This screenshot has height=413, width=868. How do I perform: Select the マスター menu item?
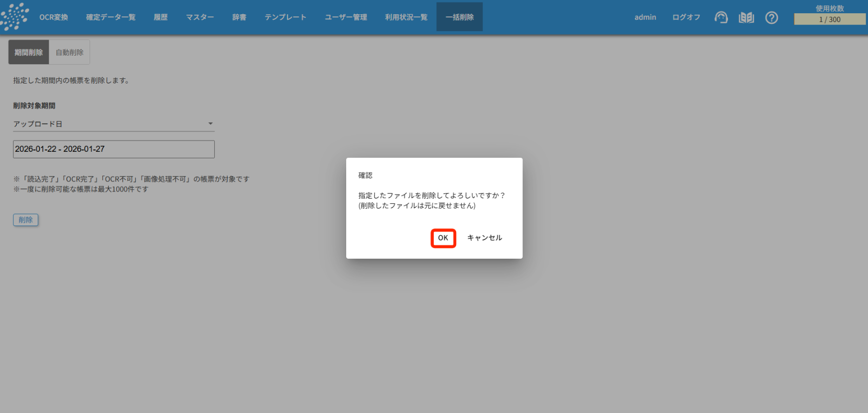pyautogui.click(x=200, y=17)
